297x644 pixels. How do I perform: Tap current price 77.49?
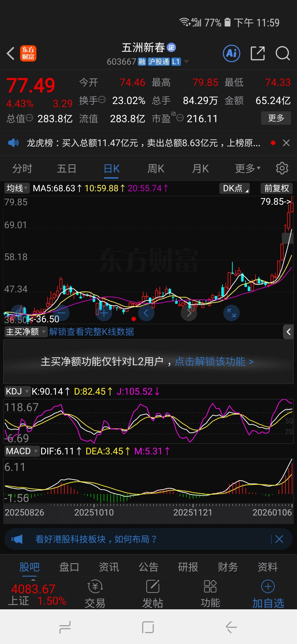point(31,85)
